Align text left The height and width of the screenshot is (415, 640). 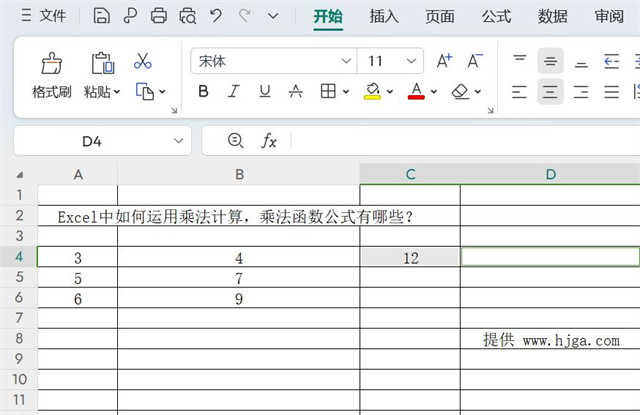pos(520,92)
